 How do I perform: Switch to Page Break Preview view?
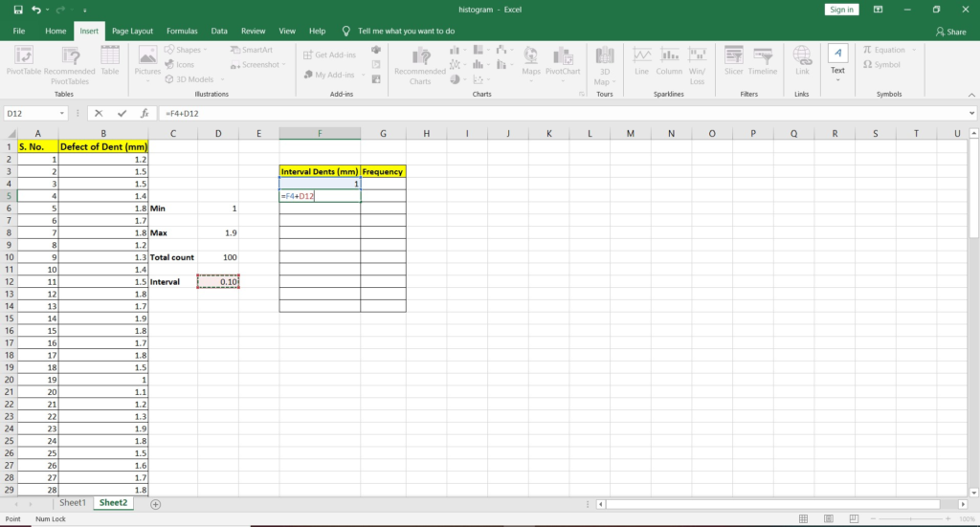point(854,519)
